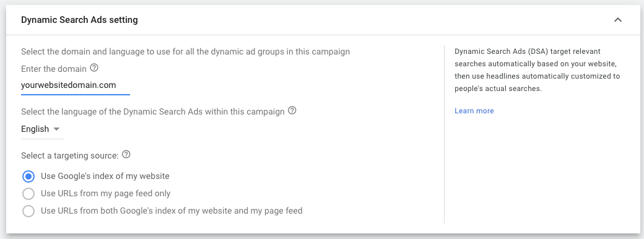The height and width of the screenshot is (239, 644).
Task: Click the Enter the domain label
Action: (x=54, y=69)
